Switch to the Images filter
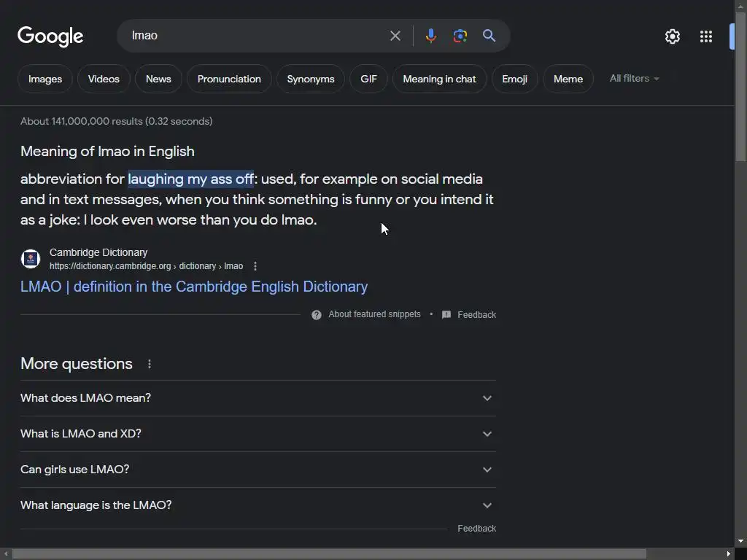Viewport: 747px width, 560px height. [x=45, y=79]
